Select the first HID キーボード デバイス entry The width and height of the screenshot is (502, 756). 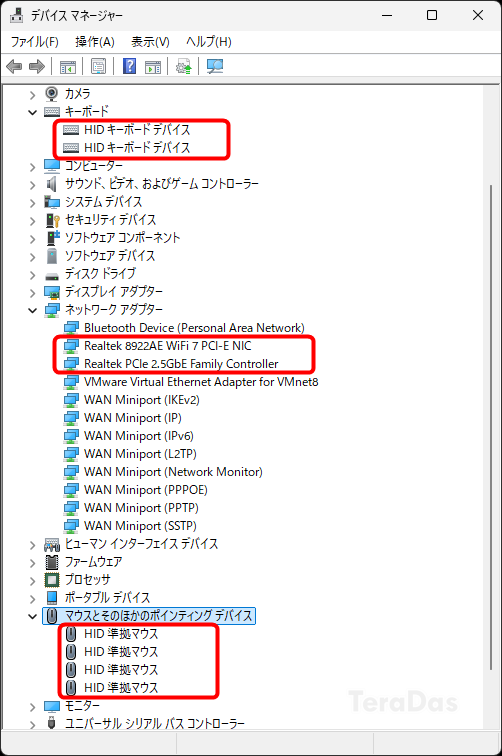pos(137,129)
